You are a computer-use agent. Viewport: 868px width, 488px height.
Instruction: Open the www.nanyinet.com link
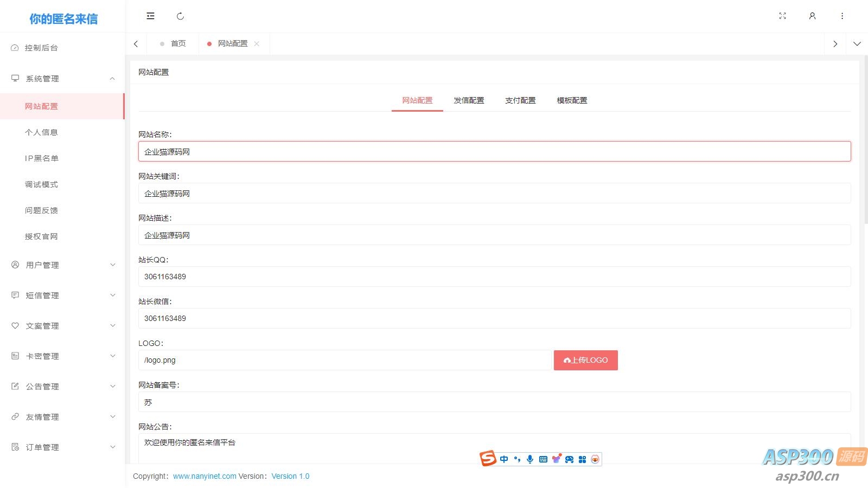205,476
